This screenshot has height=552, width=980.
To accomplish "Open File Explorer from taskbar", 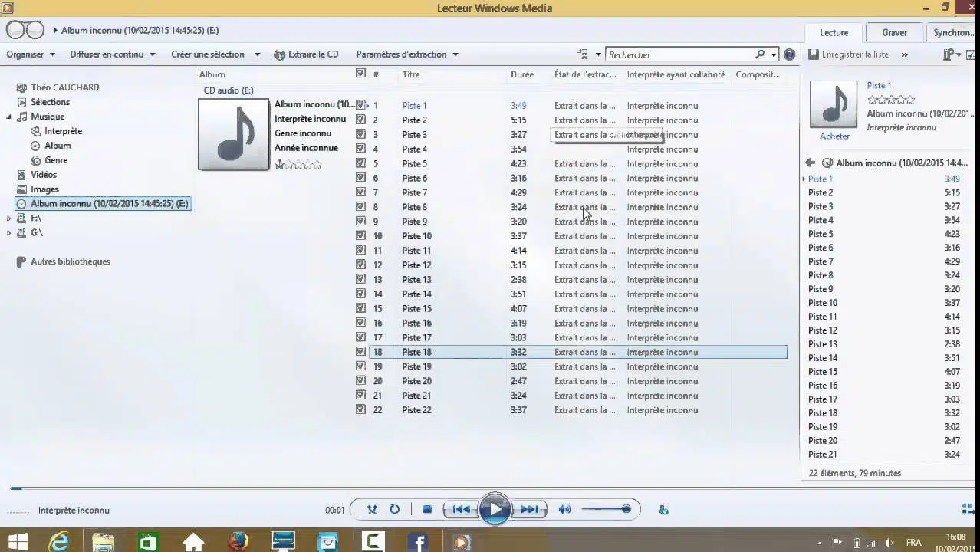I will coord(104,541).
